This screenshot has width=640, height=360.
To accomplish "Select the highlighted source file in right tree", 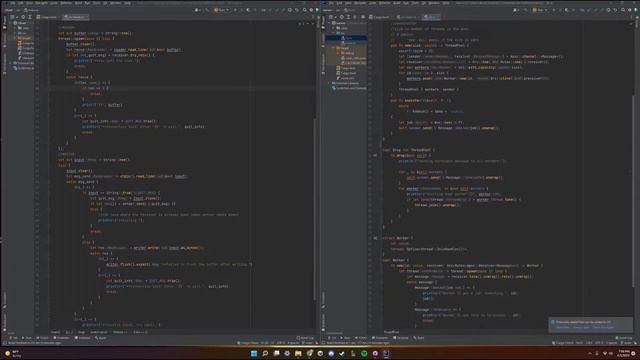I will tap(346, 38).
